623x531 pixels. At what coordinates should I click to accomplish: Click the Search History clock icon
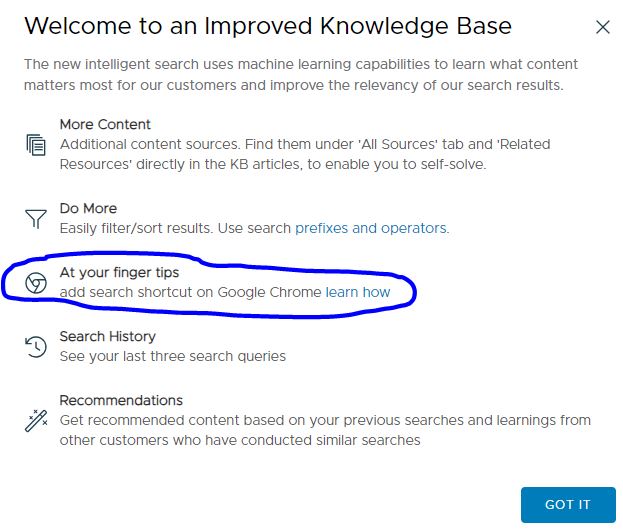(36, 347)
